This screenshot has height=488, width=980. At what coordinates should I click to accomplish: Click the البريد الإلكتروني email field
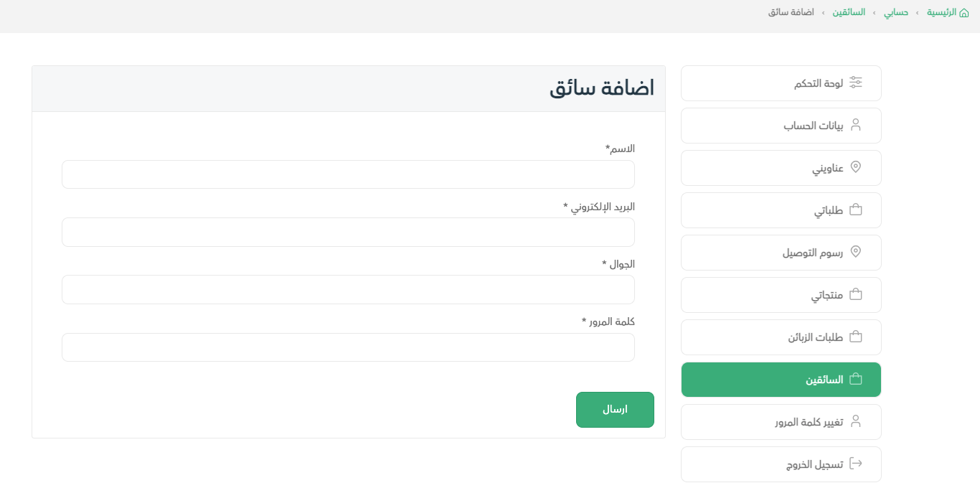(x=348, y=232)
